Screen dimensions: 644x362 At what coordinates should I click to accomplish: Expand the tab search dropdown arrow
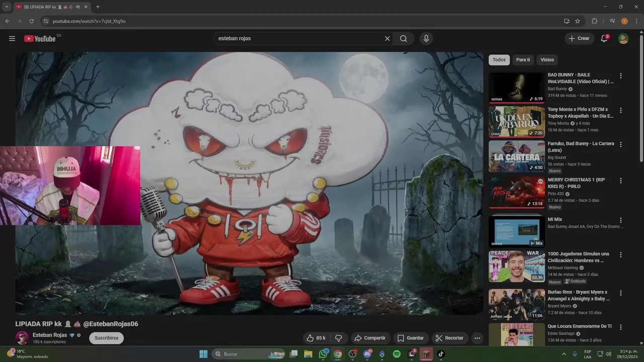point(7,7)
